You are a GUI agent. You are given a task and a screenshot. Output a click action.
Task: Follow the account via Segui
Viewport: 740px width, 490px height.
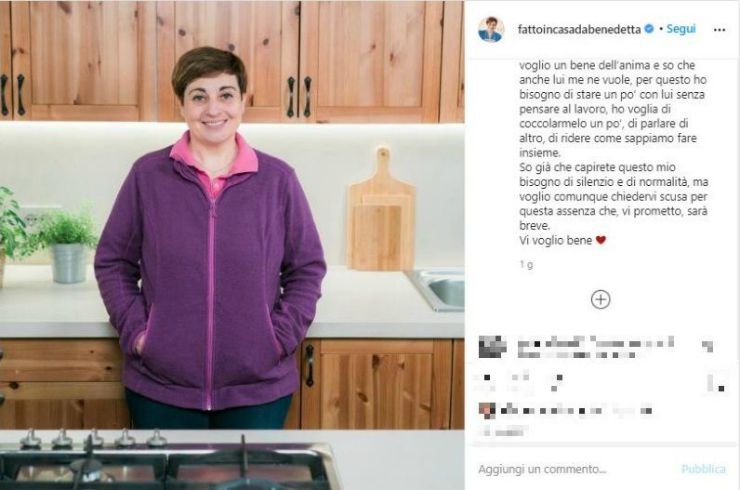pyautogui.click(x=681, y=29)
